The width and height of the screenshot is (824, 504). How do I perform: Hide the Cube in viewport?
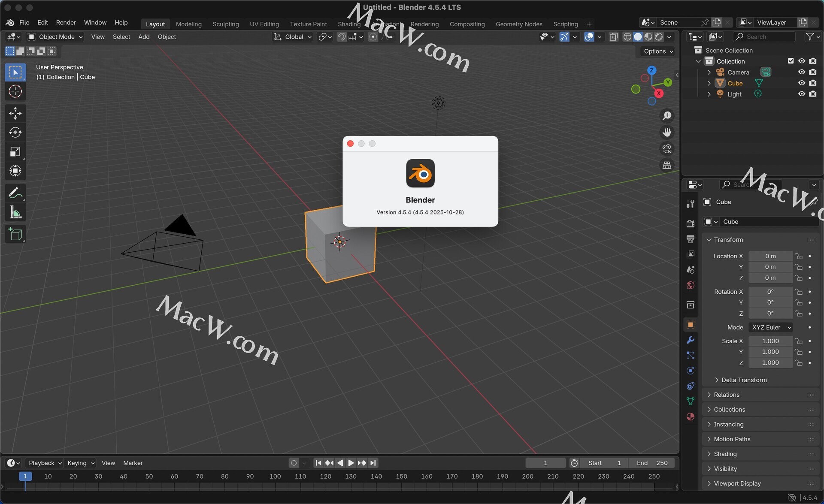801,83
